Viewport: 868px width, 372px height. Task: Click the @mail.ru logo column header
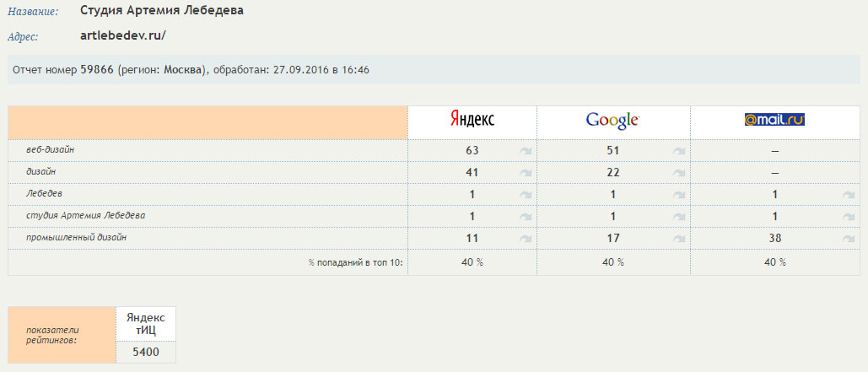point(774,119)
